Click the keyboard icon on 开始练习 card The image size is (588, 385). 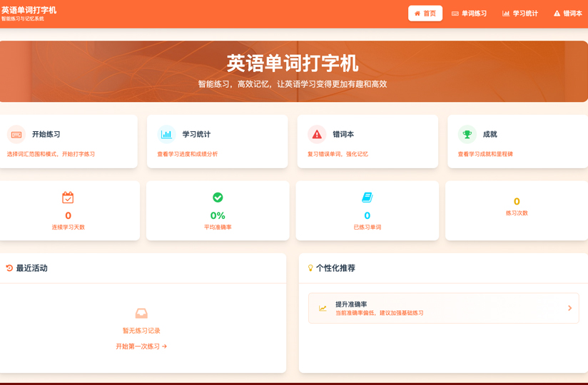coord(16,135)
